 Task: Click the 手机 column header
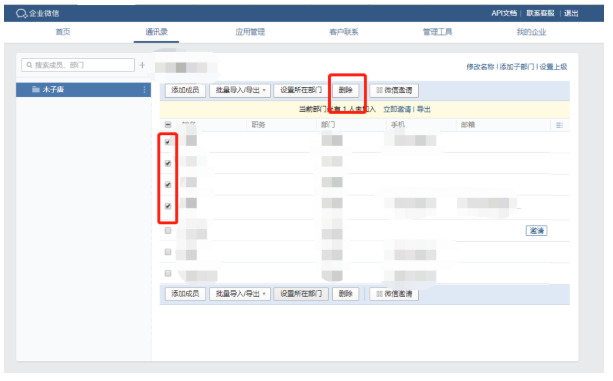398,125
